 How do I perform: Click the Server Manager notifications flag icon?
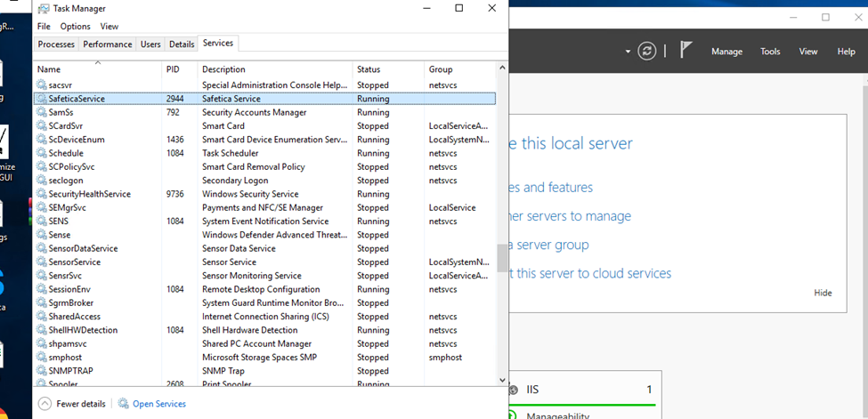pyautogui.click(x=685, y=51)
